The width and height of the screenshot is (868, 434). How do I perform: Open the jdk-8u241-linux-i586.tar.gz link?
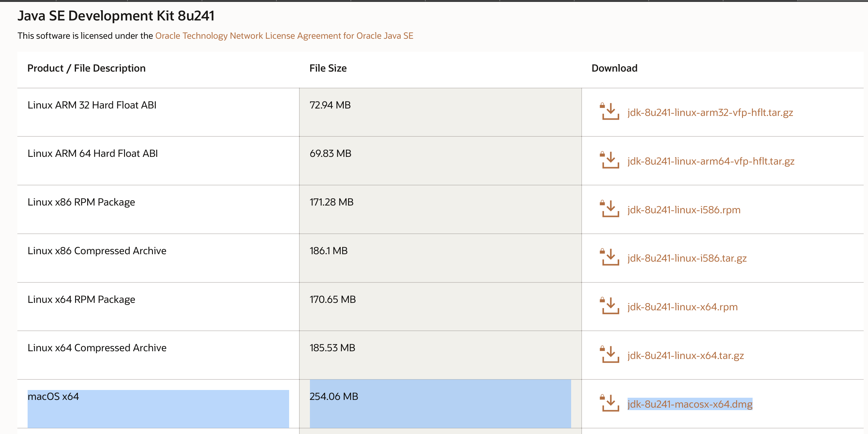687,258
